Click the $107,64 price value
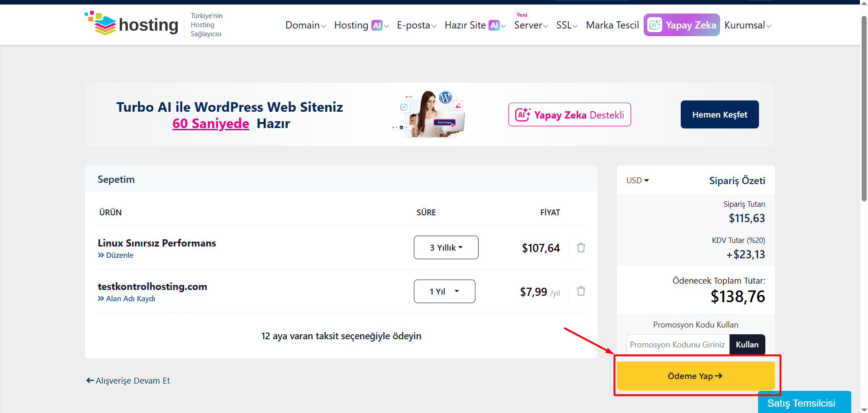 (541, 248)
